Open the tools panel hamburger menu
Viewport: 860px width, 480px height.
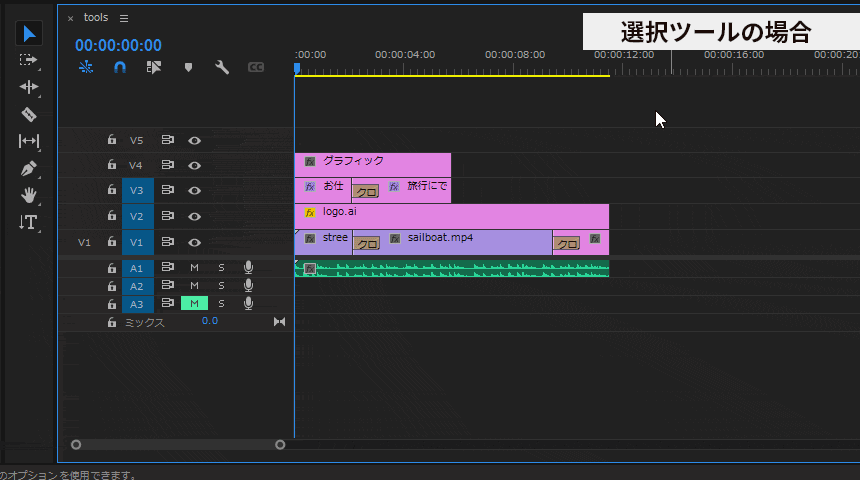point(124,19)
